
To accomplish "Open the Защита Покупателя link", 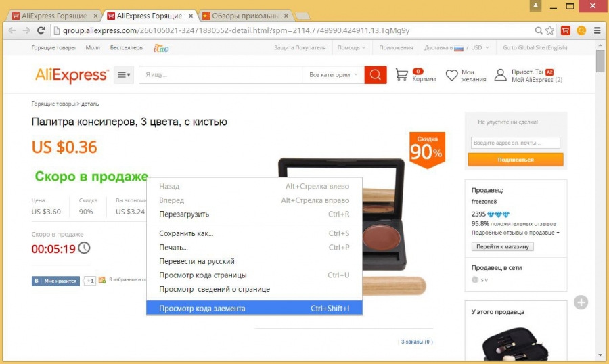I will point(300,48).
